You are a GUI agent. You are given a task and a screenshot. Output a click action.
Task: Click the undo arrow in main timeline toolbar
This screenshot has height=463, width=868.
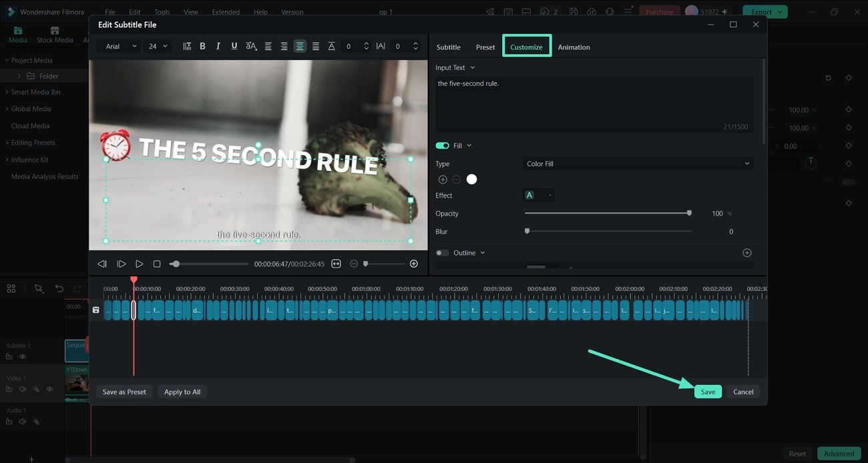59,288
